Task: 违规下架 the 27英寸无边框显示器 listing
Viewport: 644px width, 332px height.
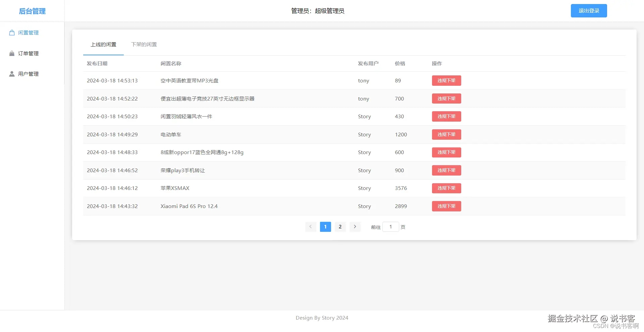Action: 446,98
